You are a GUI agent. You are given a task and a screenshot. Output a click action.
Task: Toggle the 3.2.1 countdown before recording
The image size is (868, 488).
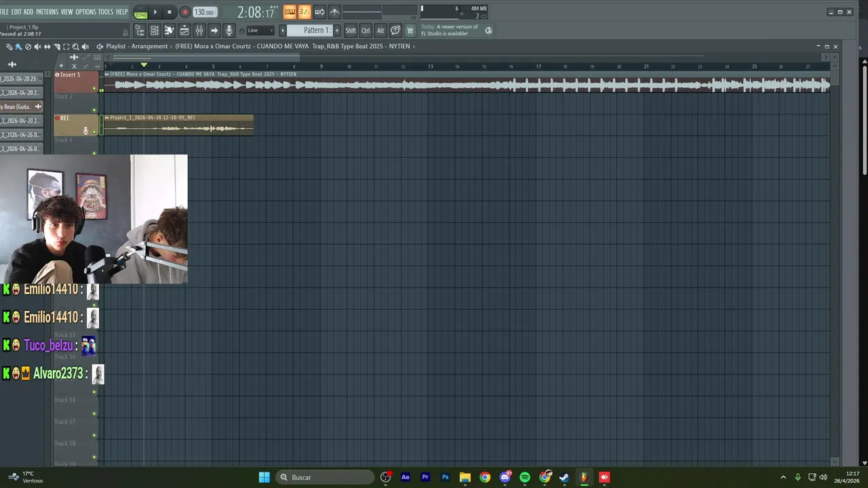[304, 12]
